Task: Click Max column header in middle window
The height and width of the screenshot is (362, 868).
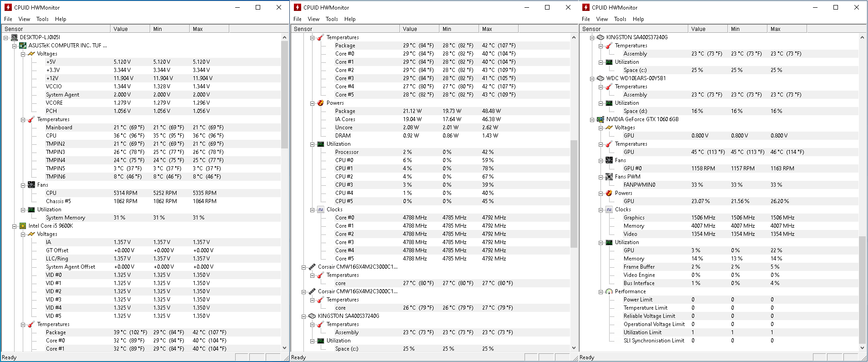Action: click(499, 29)
